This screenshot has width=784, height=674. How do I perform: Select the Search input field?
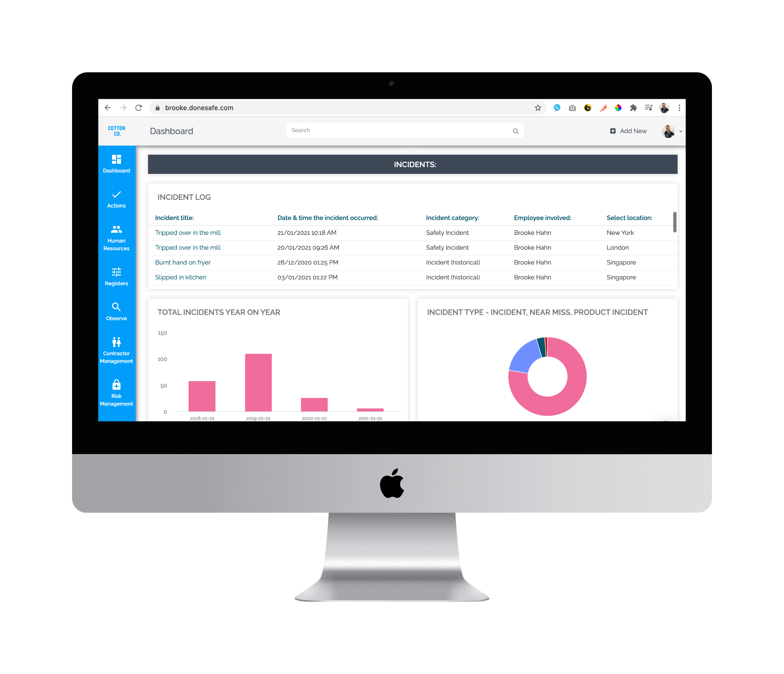coord(403,130)
